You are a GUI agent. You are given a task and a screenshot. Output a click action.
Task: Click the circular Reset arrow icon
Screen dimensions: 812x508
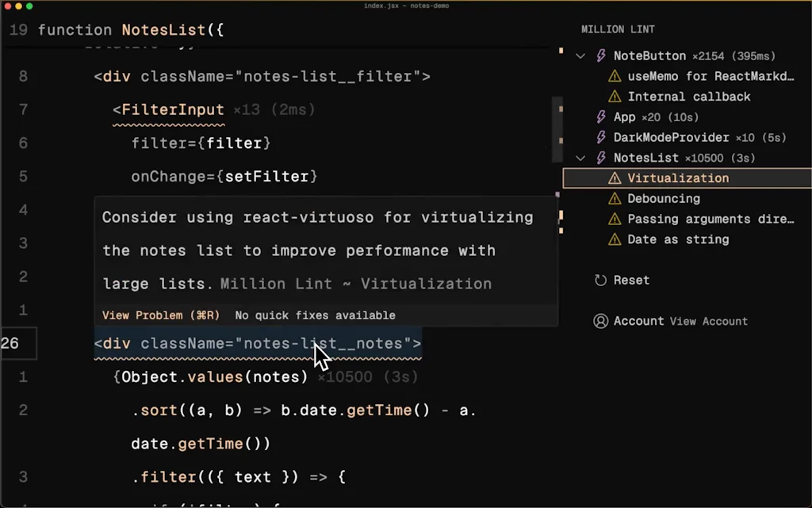point(600,280)
